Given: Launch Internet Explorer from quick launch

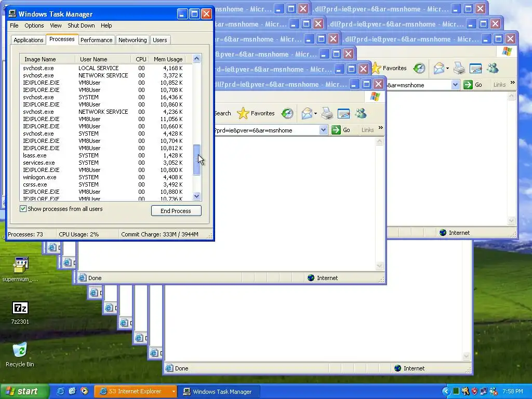Looking at the screenshot, I should pos(60,391).
